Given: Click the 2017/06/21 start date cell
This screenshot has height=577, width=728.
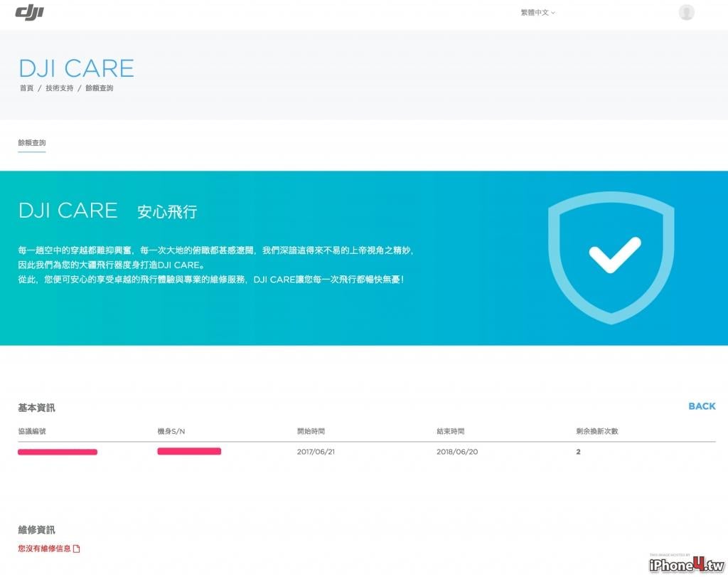Looking at the screenshot, I should coord(316,452).
